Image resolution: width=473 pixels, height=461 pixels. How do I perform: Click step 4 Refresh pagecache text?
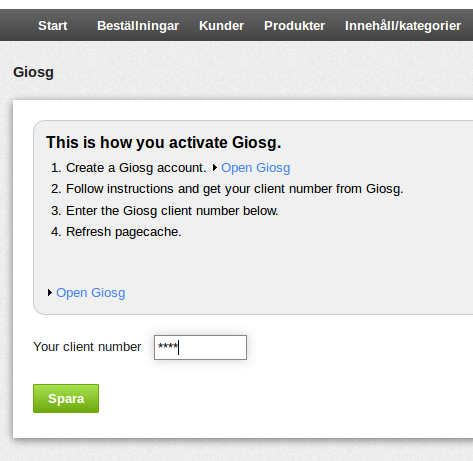pyautogui.click(x=124, y=232)
